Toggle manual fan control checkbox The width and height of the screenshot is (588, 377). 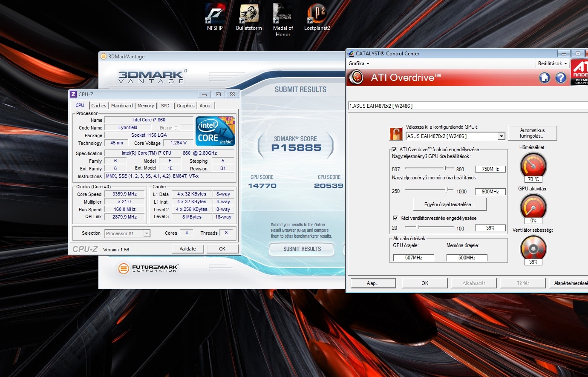coord(395,218)
